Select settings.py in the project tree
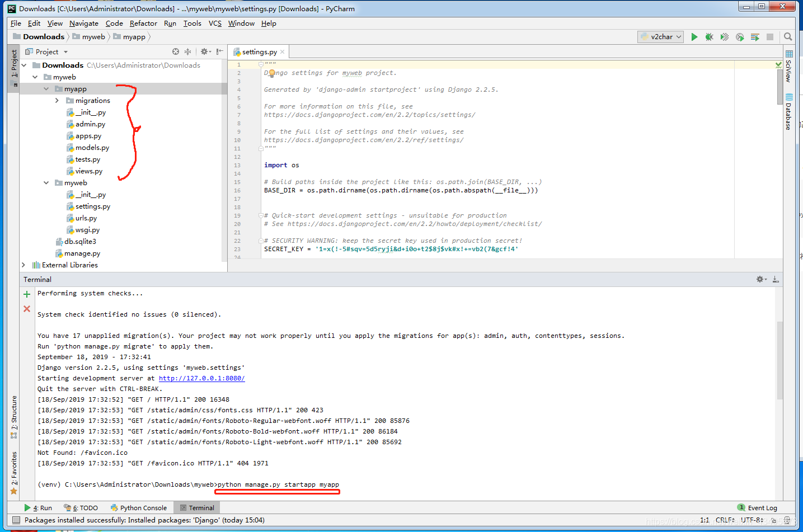The image size is (803, 532). tap(93, 206)
